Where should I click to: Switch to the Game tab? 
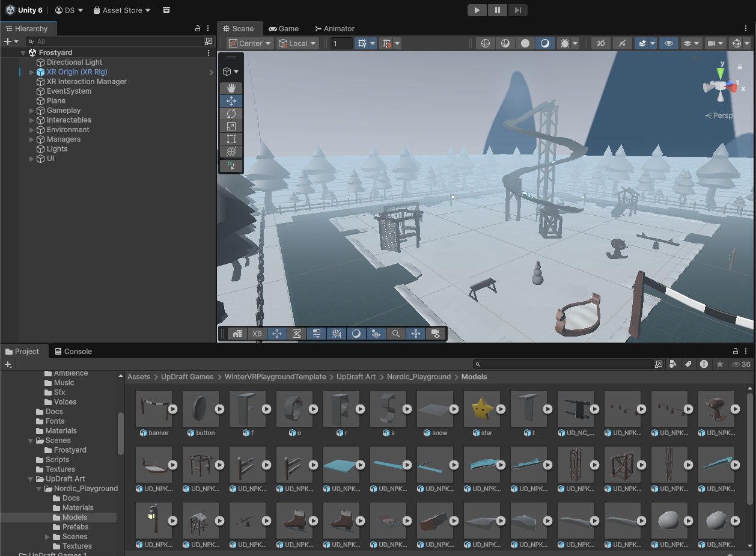[x=284, y=28]
